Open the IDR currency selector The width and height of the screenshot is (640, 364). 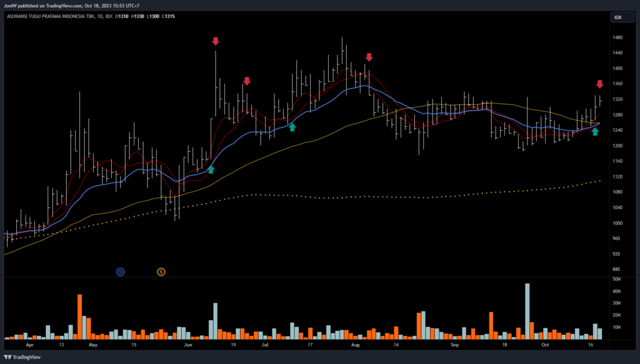[x=617, y=17]
